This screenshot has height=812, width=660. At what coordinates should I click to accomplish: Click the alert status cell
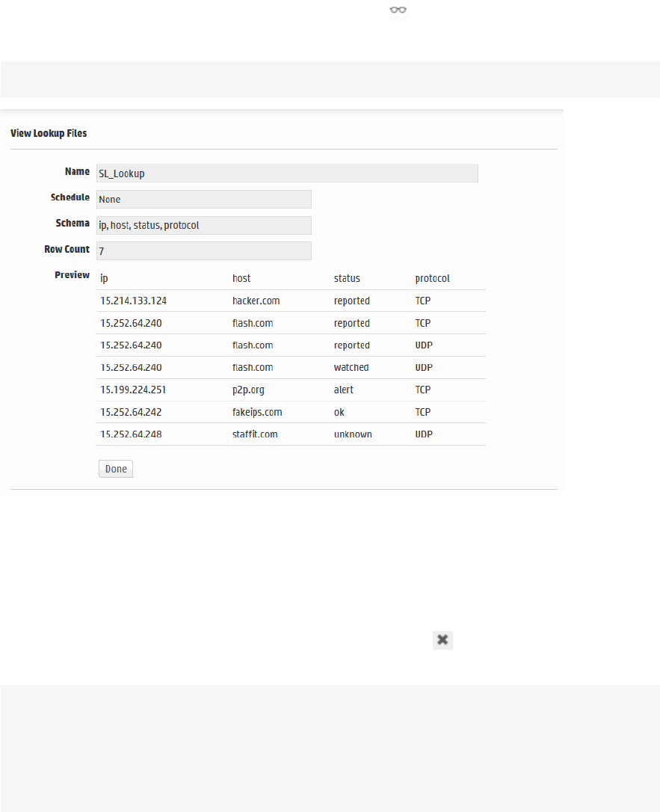(344, 390)
